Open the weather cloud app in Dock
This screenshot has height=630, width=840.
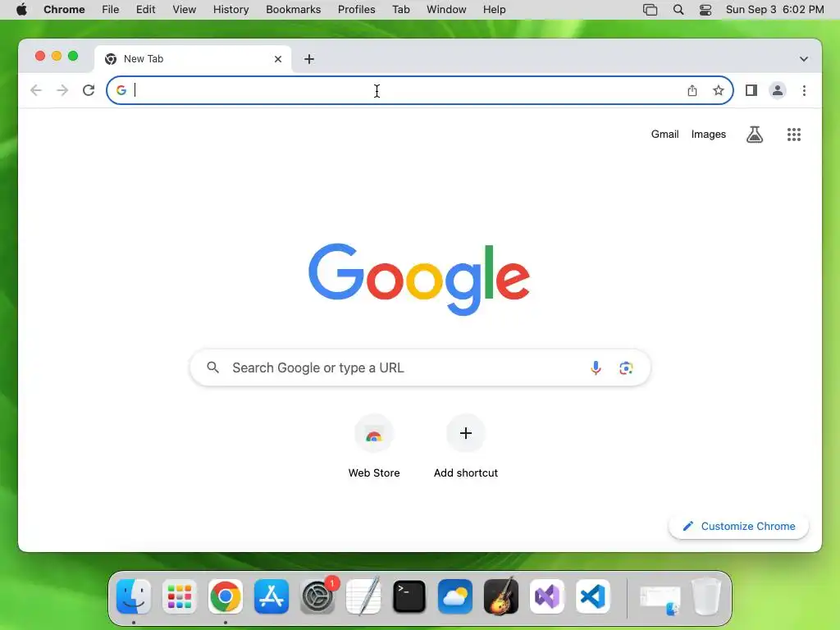point(455,596)
